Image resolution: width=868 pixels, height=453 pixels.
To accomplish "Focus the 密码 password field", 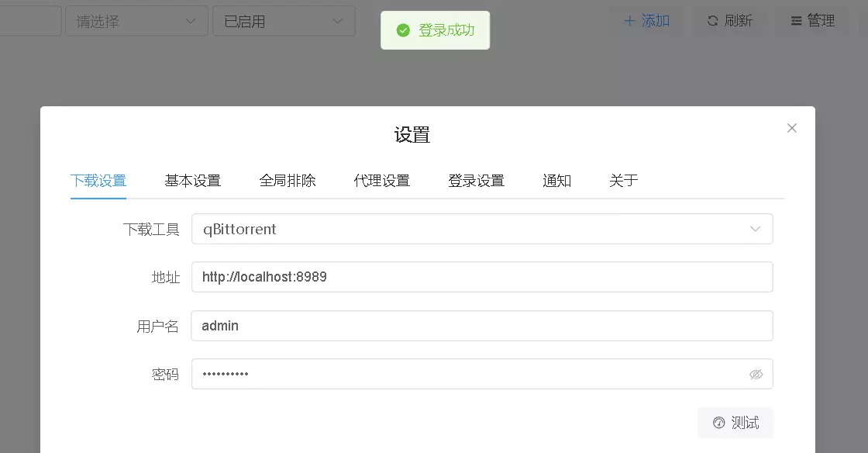I will 482,374.
